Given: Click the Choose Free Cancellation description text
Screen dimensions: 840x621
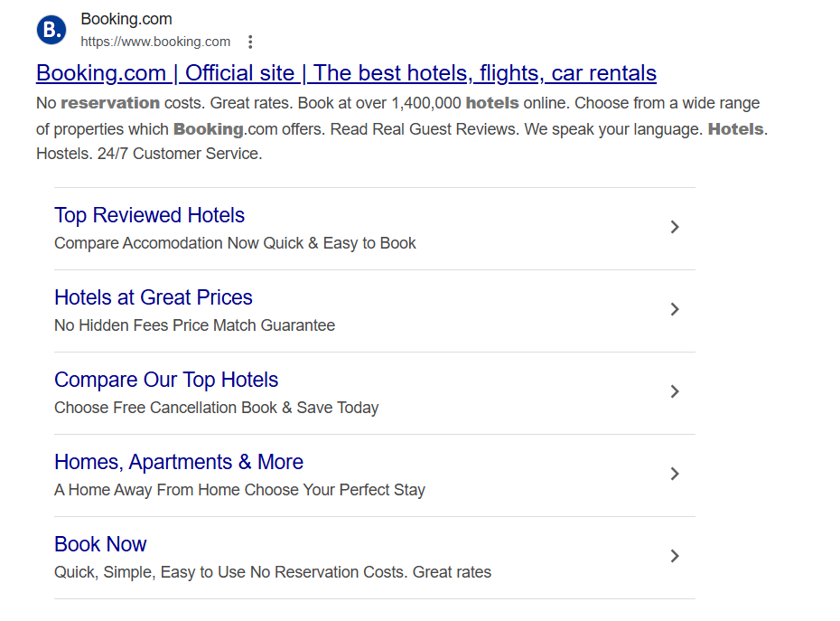Looking at the screenshot, I should [x=217, y=408].
